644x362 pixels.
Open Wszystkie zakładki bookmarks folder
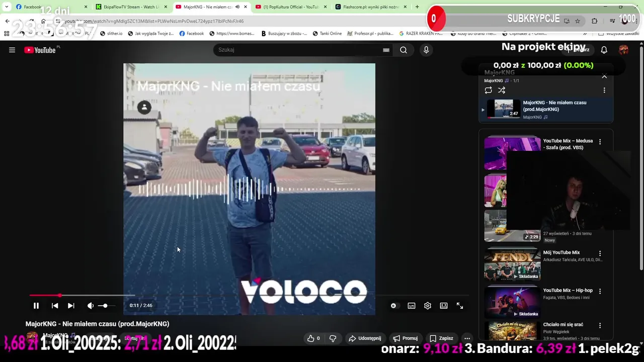tap(618, 34)
